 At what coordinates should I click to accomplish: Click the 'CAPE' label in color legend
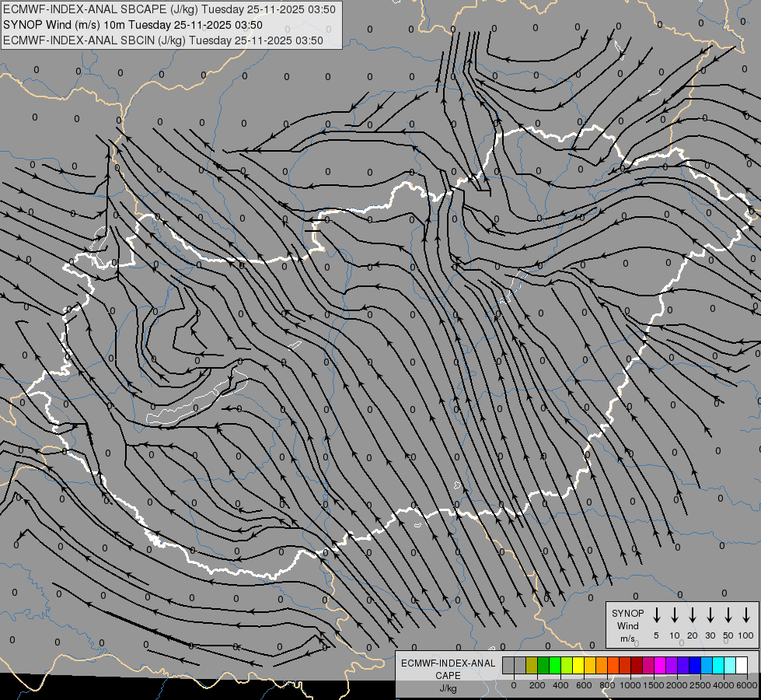point(448,676)
